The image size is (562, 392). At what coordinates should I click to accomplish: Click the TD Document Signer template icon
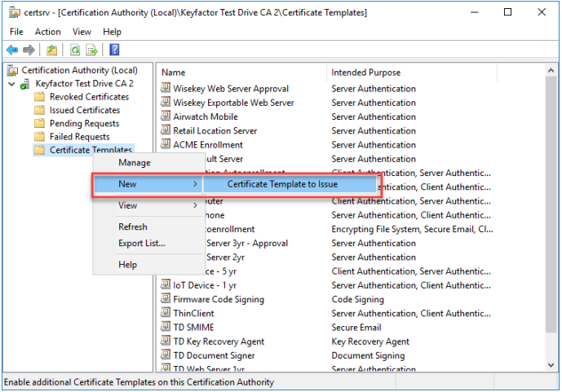point(166,355)
